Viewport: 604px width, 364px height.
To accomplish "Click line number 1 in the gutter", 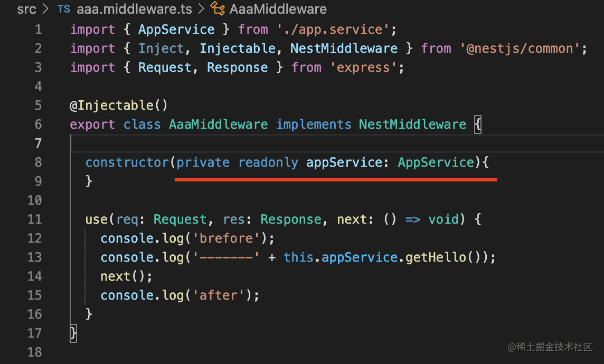I will 38,30.
